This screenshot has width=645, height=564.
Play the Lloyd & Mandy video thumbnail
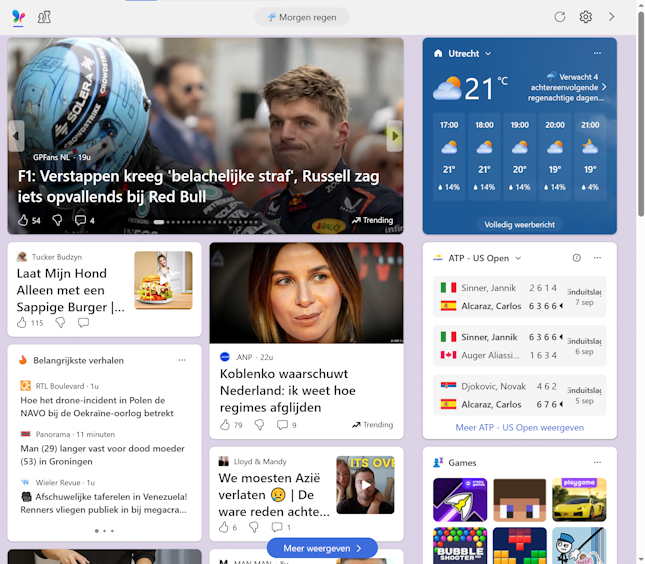click(365, 485)
